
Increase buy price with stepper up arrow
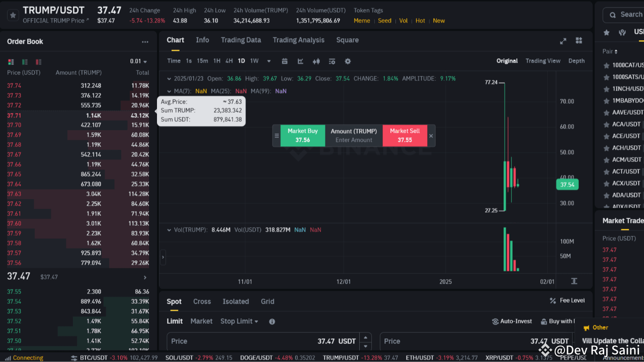(x=366, y=337)
